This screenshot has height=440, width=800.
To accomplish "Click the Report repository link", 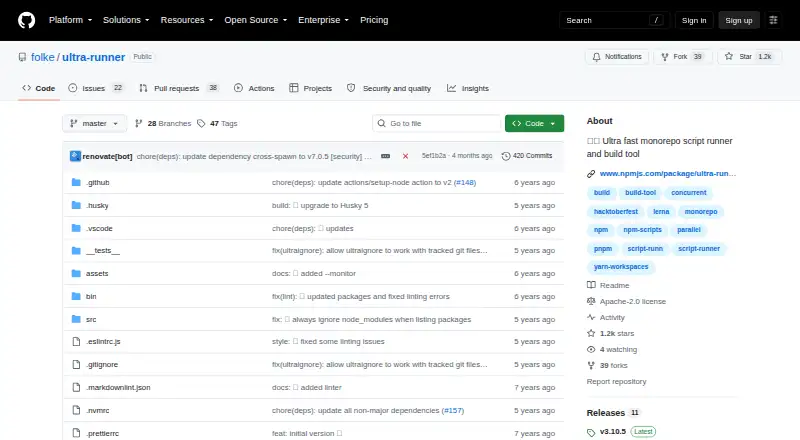I will (616, 381).
